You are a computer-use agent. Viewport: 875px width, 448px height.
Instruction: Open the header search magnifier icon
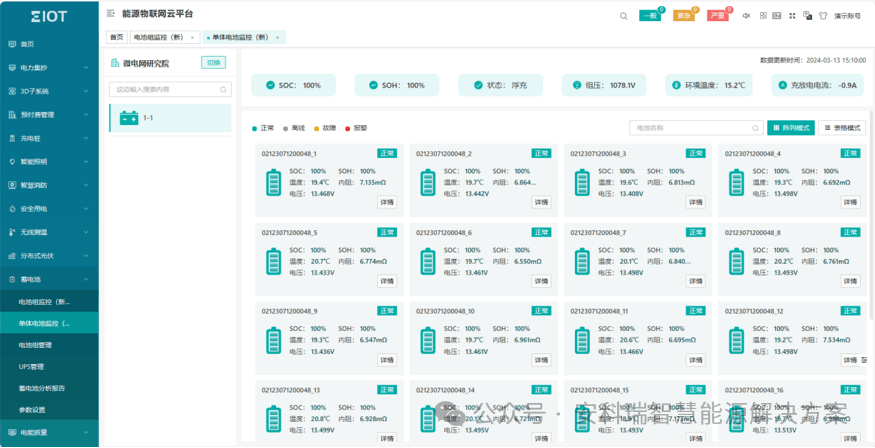tap(623, 16)
